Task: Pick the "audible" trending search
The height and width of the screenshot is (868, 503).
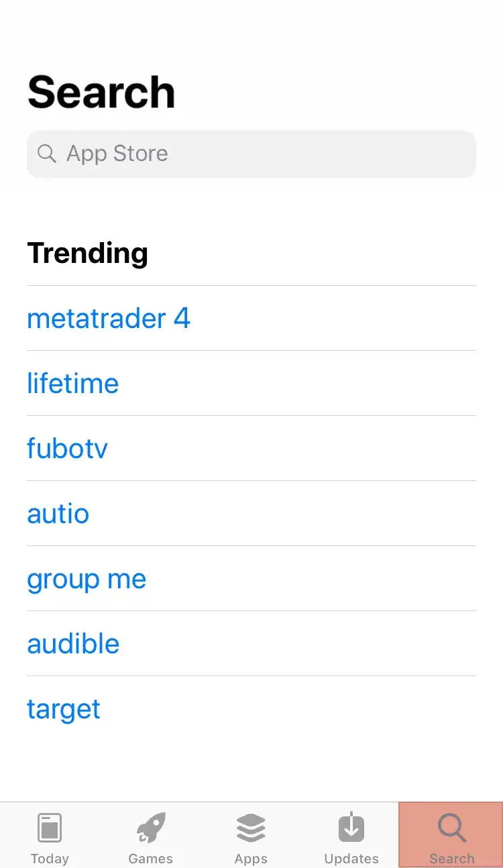Action: (73, 644)
